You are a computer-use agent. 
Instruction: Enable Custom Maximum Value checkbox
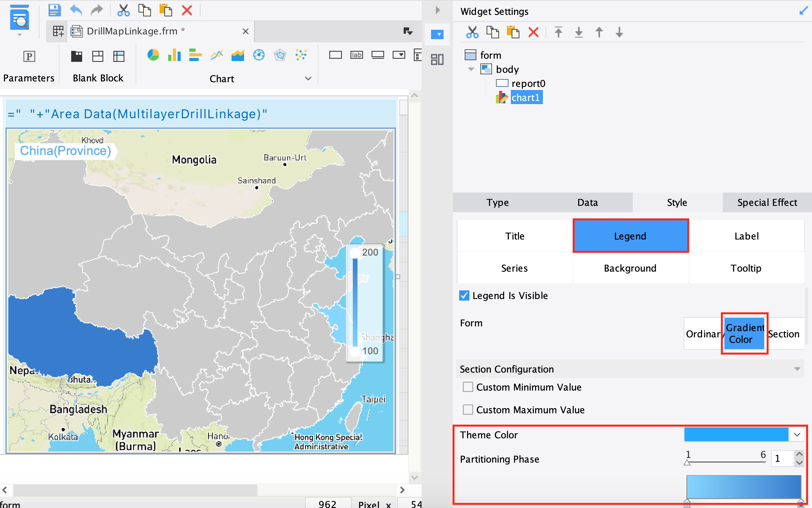tap(468, 410)
